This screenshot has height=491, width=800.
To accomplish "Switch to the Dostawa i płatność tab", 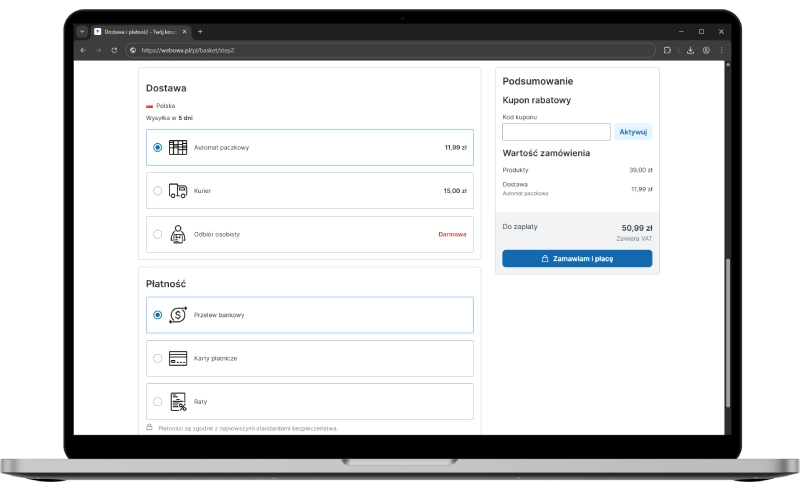I will (x=138, y=31).
